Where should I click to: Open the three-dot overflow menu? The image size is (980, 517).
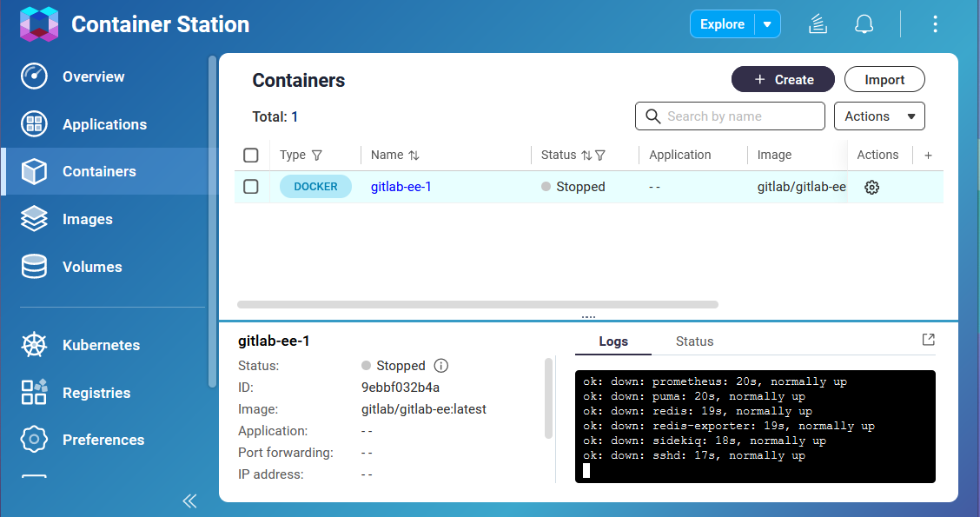pyautogui.click(x=935, y=23)
